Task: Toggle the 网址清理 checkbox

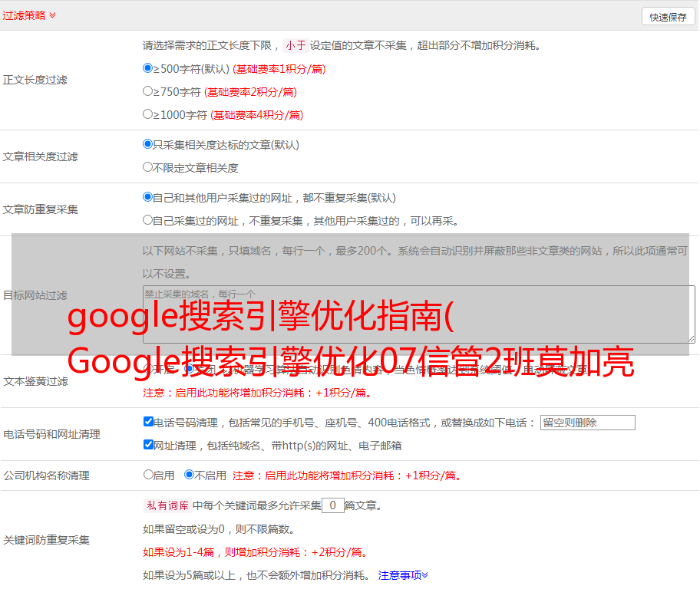Action: coord(148,444)
